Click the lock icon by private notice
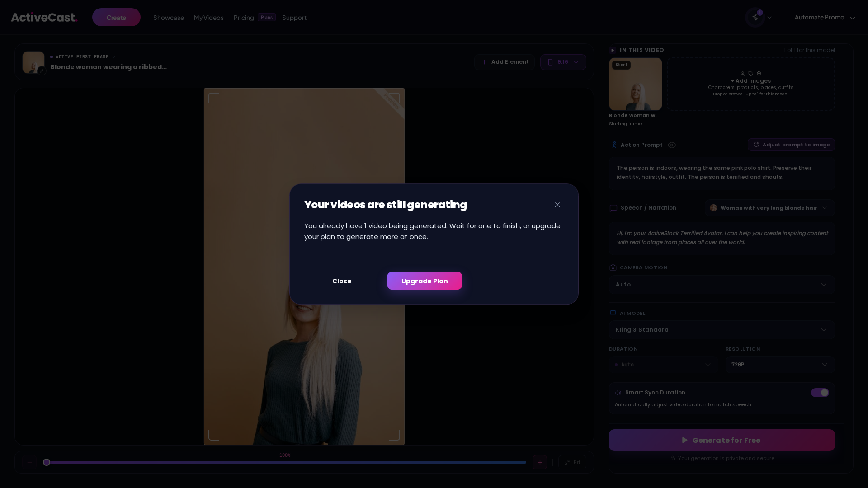 tap(673, 458)
